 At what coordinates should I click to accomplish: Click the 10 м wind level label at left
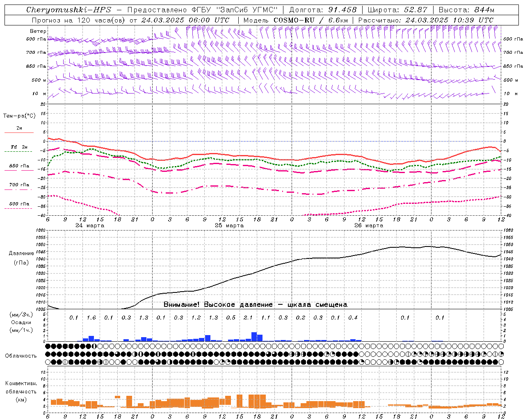[39, 94]
